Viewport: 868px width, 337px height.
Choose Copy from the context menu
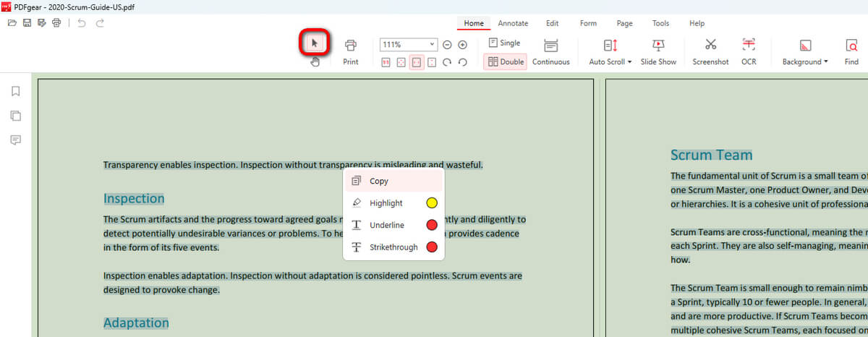point(393,181)
